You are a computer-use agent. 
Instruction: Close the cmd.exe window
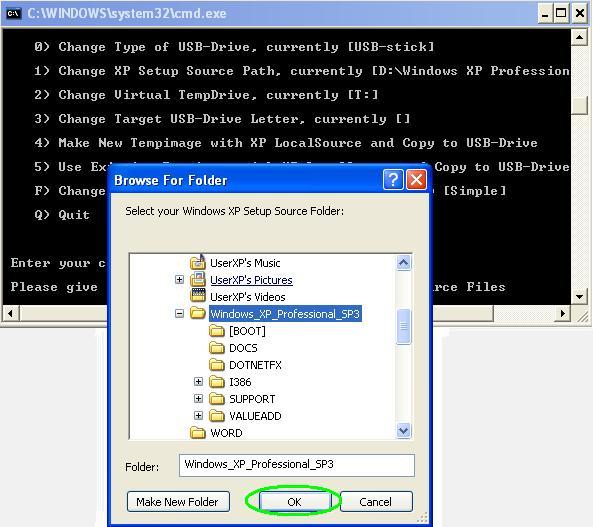tap(580, 14)
